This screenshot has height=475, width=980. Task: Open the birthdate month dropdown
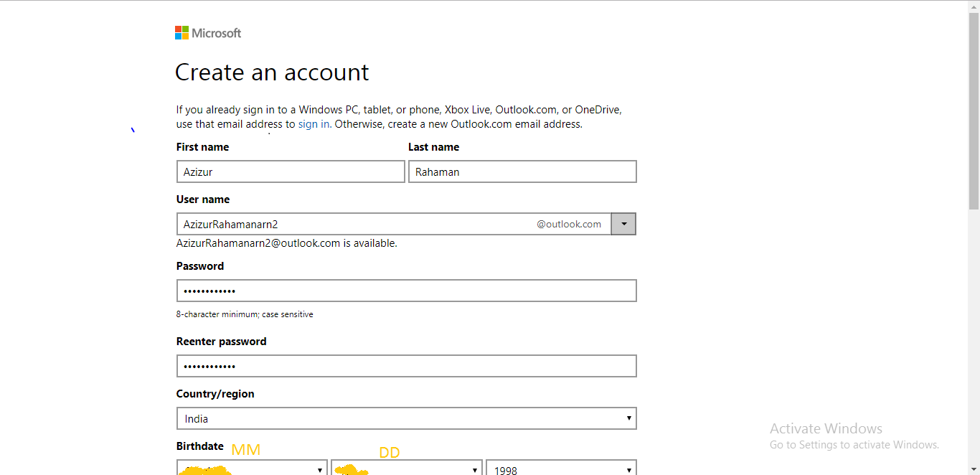(252, 468)
